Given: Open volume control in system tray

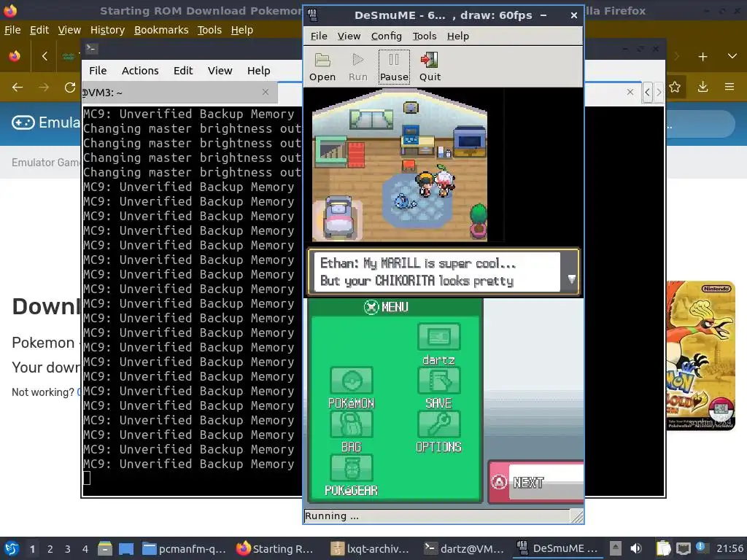Looking at the screenshot, I should (x=636, y=549).
